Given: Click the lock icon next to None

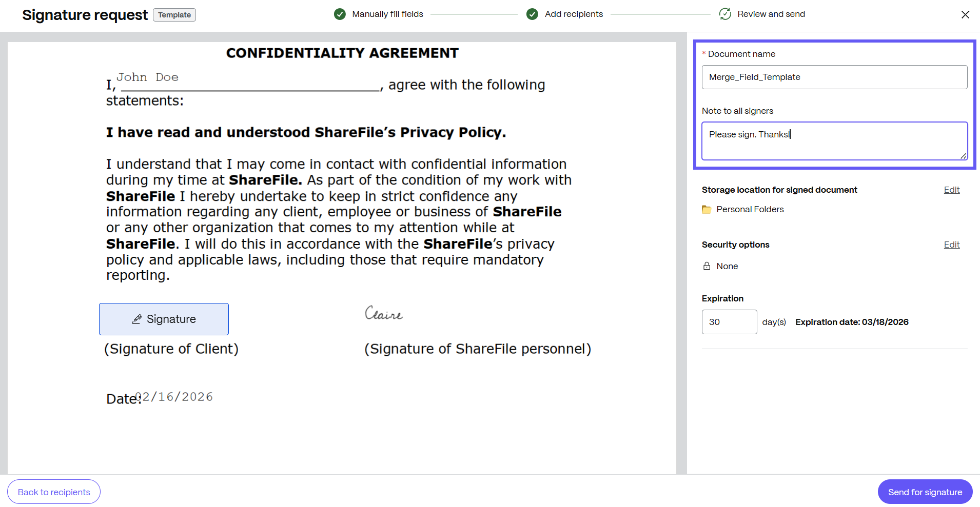Looking at the screenshot, I should point(707,266).
